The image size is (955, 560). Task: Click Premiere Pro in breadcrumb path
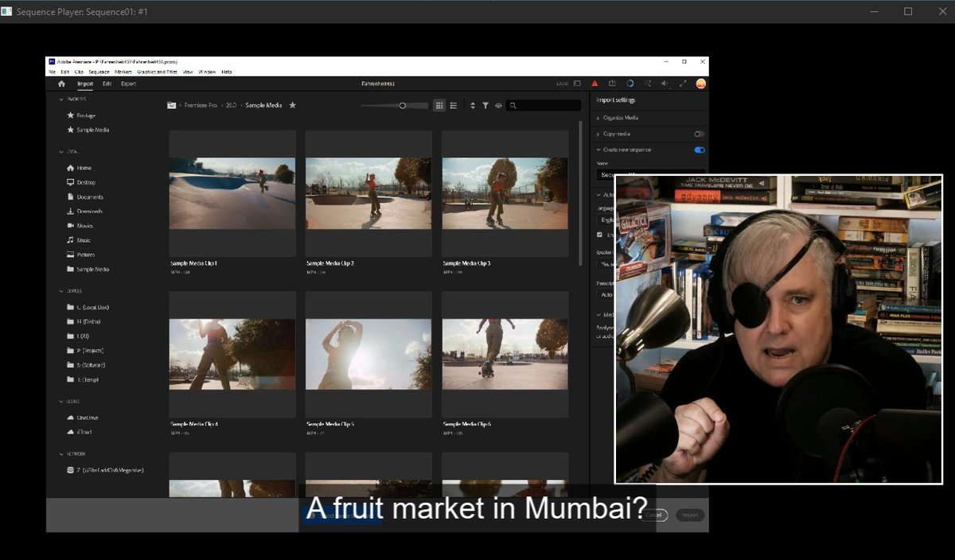(201, 105)
